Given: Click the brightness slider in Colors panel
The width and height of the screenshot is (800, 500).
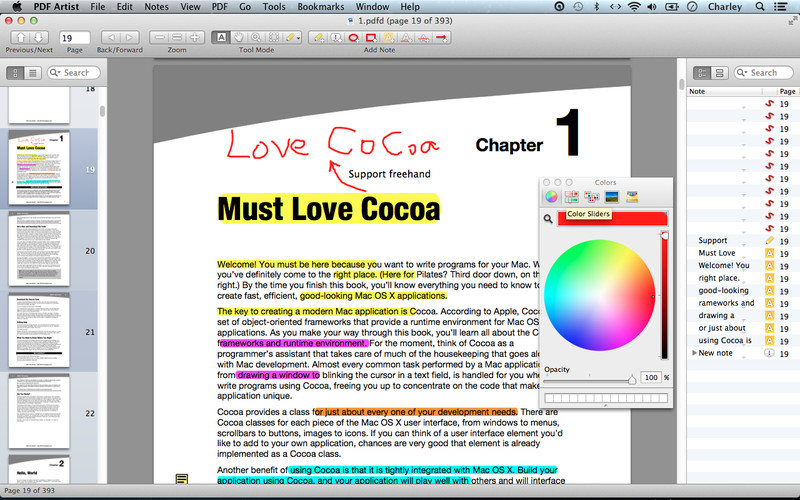Looking at the screenshot, I should (664, 296).
